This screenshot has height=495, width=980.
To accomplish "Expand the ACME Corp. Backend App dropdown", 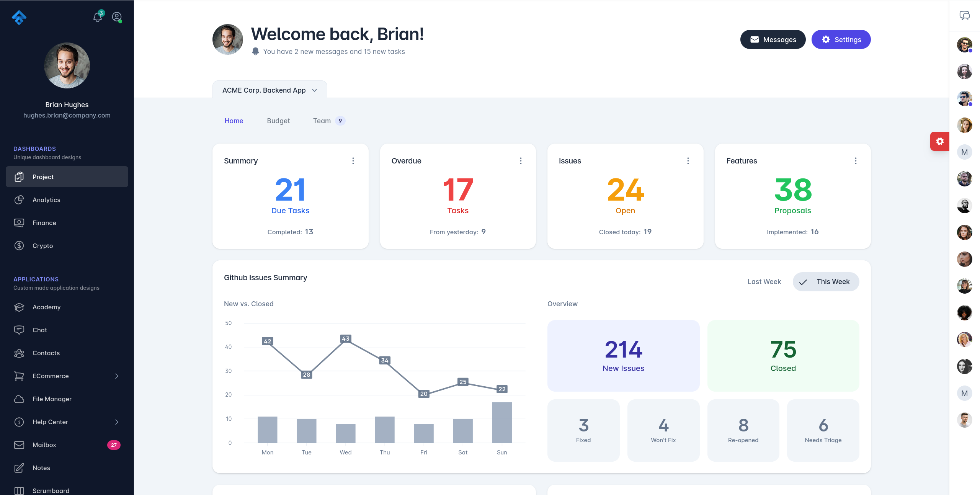I will pos(314,90).
